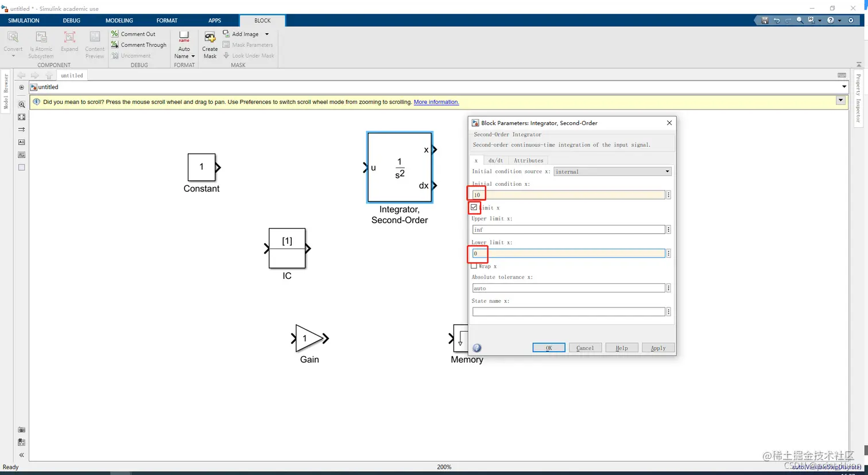The image size is (868, 475).
Task: Select the Integrator Second-Order block
Action: [400, 168]
